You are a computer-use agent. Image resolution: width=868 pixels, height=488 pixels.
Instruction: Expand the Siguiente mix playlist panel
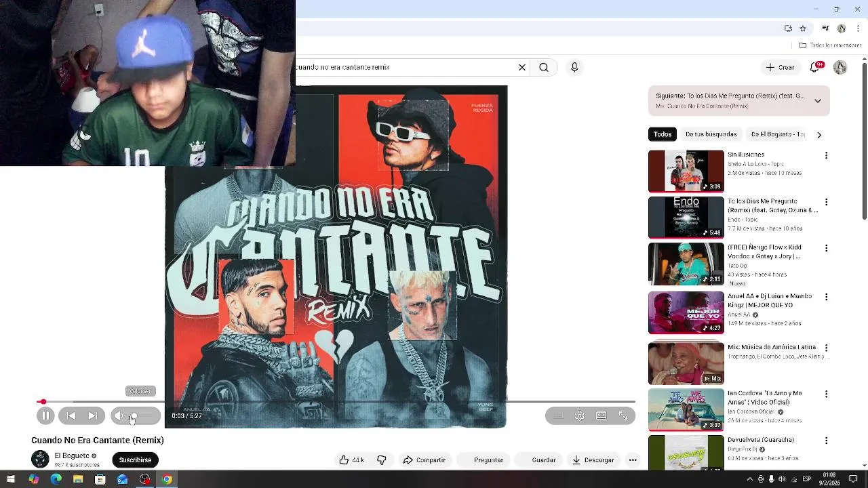click(x=818, y=101)
